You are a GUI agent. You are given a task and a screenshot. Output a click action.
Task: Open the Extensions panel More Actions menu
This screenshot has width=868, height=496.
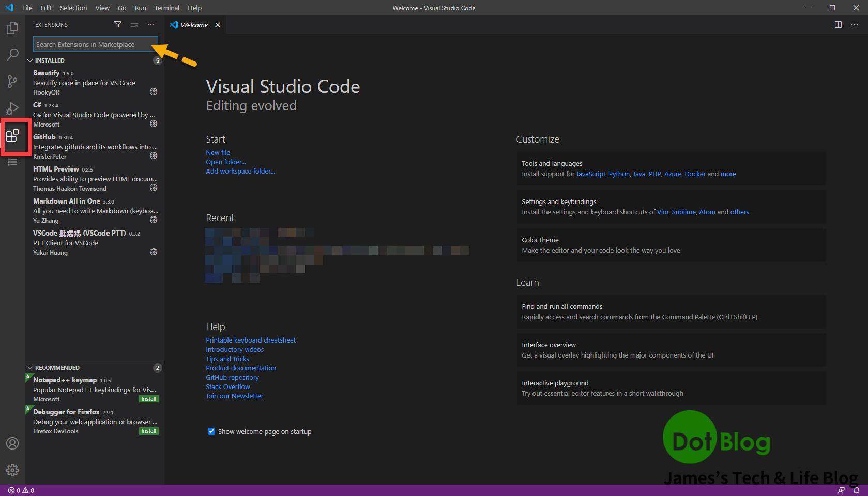pyautogui.click(x=150, y=24)
